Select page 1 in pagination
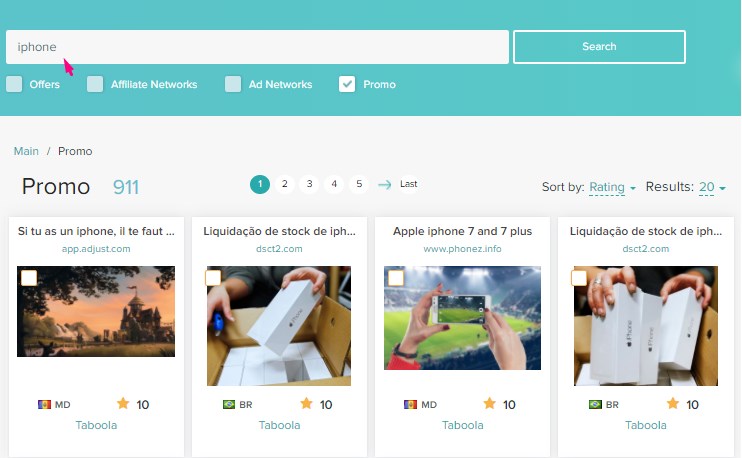The height and width of the screenshot is (458, 742). coord(260,184)
